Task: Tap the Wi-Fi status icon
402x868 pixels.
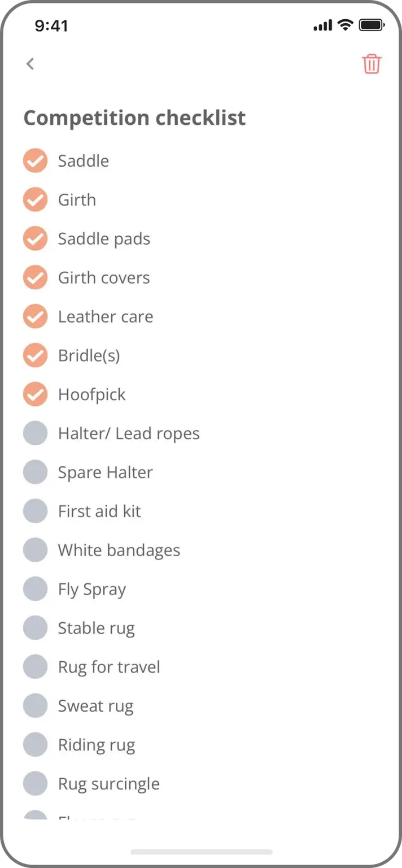Action: coord(344,25)
